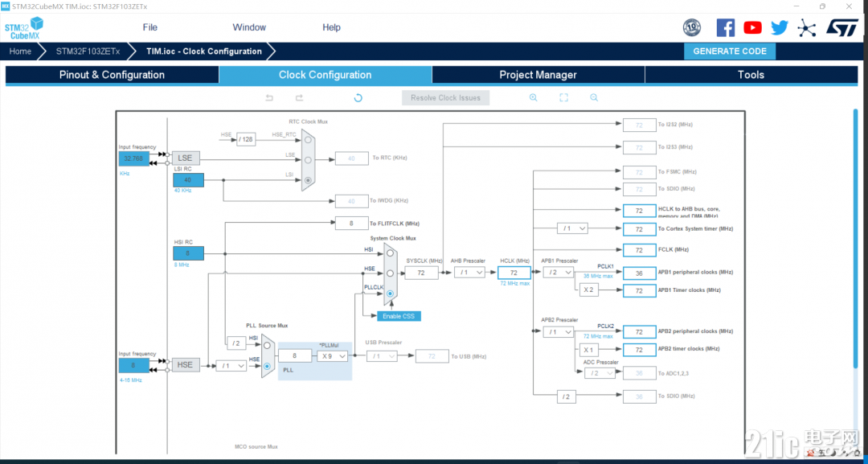868x464 pixels.
Task: Fit the clock diagram to the window
Action: coord(563,98)
